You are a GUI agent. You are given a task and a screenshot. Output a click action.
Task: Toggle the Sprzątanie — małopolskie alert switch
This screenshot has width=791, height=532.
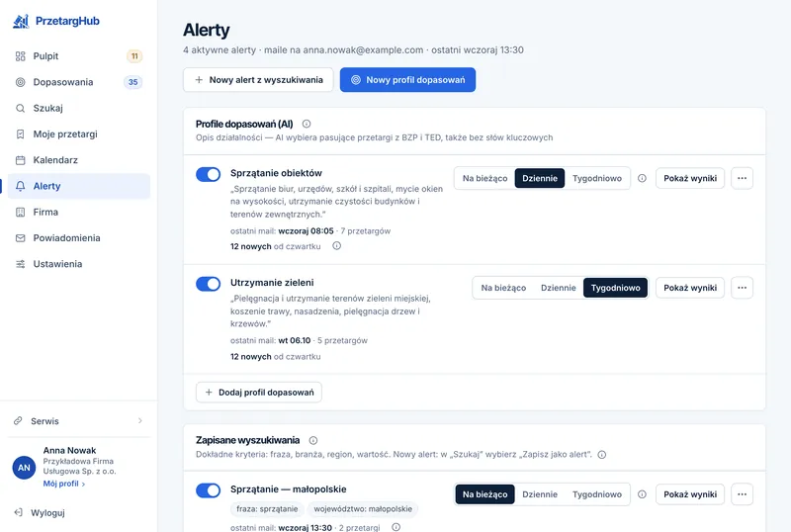pos(209,490)
